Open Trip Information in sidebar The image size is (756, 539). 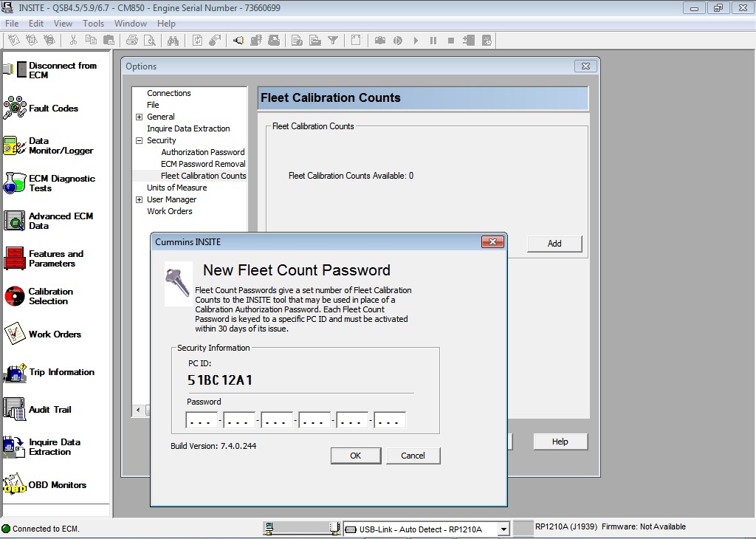click(x=49, y=372)
